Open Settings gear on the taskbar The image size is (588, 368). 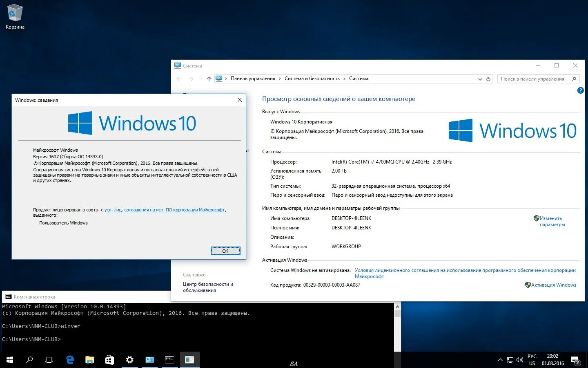pyautogui.click(x=129, y=360)
